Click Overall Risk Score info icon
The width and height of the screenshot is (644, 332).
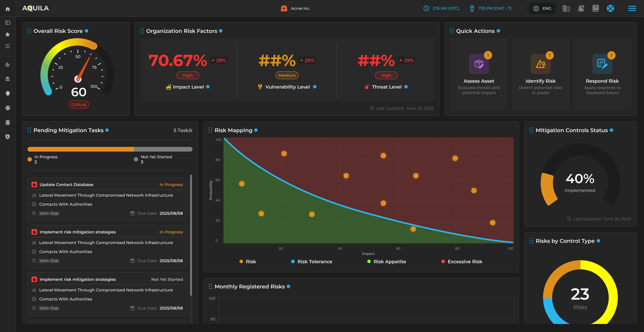coord(87,31)
